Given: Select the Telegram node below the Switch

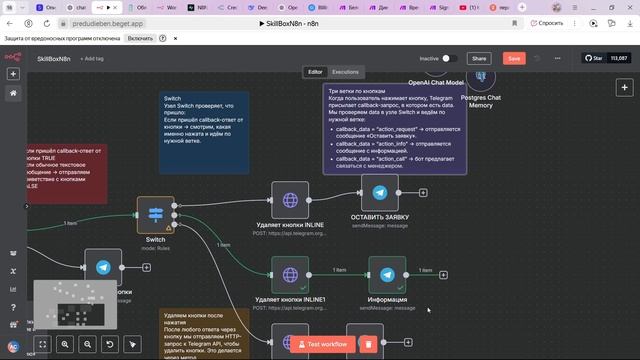Looking at the screenshot, I should [x=103, y=267].
